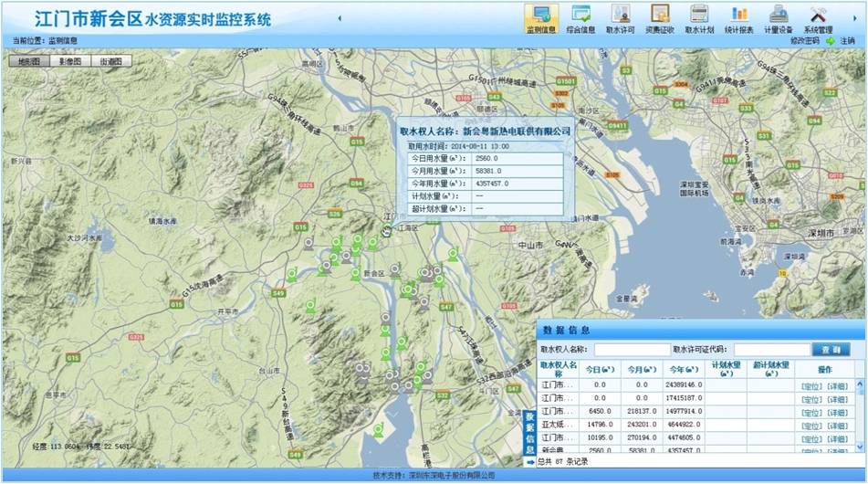Screen dimensions: 868x484
Task: Click the 计量设备 metering equipment icon
Action: pos(779,18)
